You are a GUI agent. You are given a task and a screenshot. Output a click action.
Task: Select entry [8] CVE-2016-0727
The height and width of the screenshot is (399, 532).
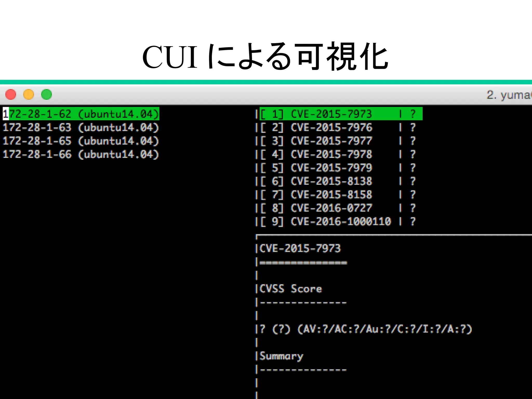pos(338,208)
